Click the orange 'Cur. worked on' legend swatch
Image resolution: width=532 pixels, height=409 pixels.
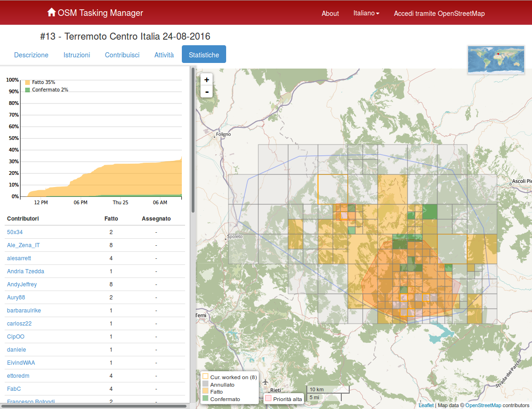pos(205,377)
